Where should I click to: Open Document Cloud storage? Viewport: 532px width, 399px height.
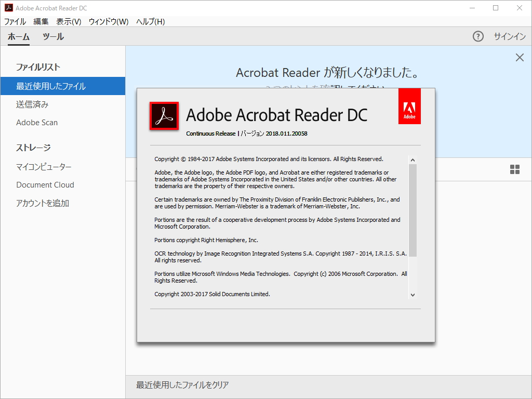[x=45, y=184]
